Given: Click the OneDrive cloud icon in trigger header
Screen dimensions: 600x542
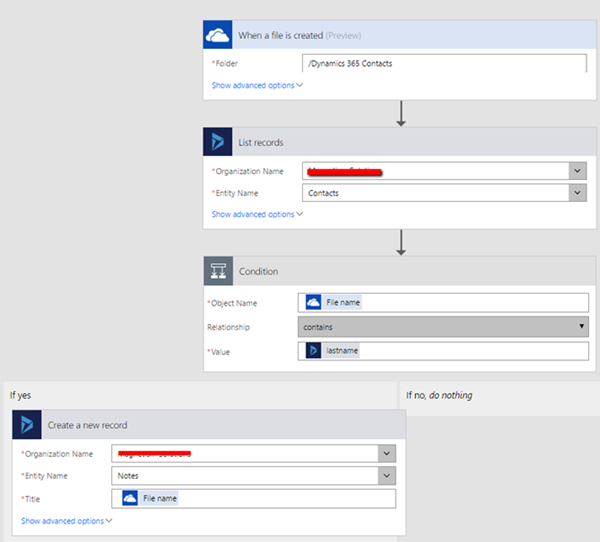Looking at the screenshot, I should tap(218, 36).
